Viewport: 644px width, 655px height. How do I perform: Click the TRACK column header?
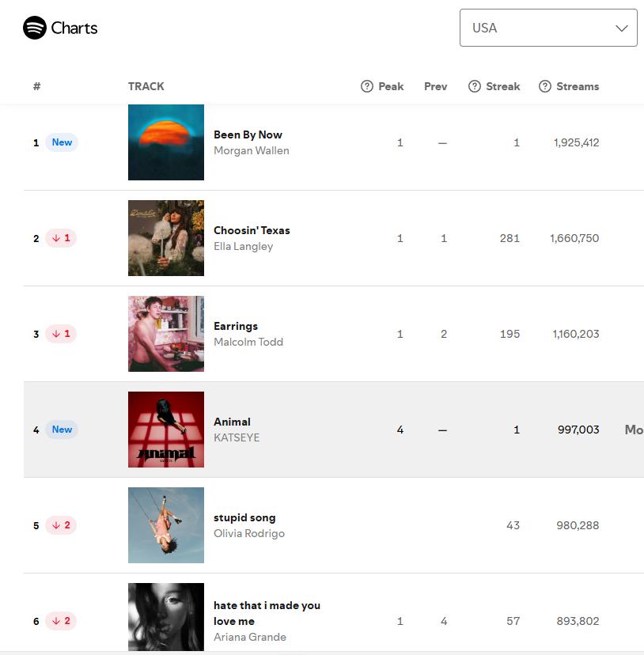point(146,86)
